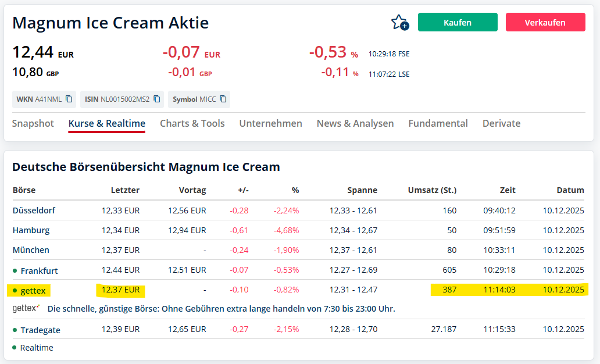Copy the WKN A41NML to clipboard
The image size is (600, 364).
point(69,99)
